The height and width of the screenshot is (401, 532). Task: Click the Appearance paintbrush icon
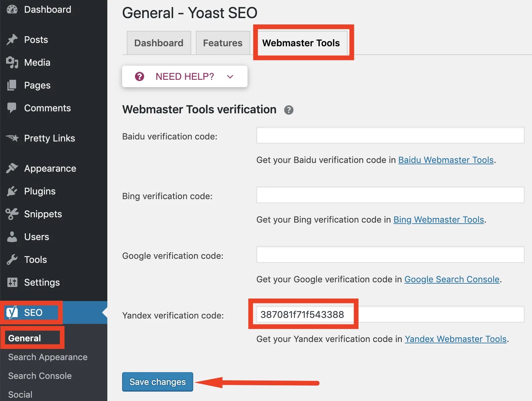pyautogui.click(x=12, y=168)
